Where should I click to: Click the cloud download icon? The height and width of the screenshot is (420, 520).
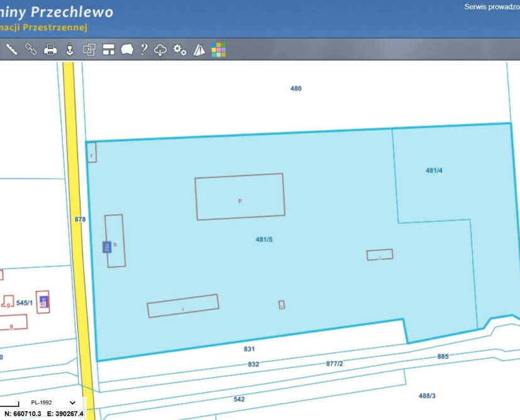click(x=160, y=50)
